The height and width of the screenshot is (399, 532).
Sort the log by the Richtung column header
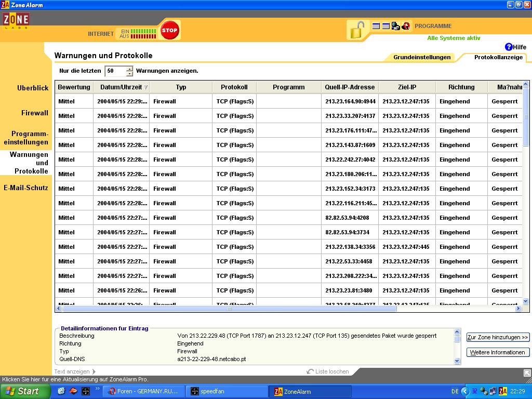461,87
